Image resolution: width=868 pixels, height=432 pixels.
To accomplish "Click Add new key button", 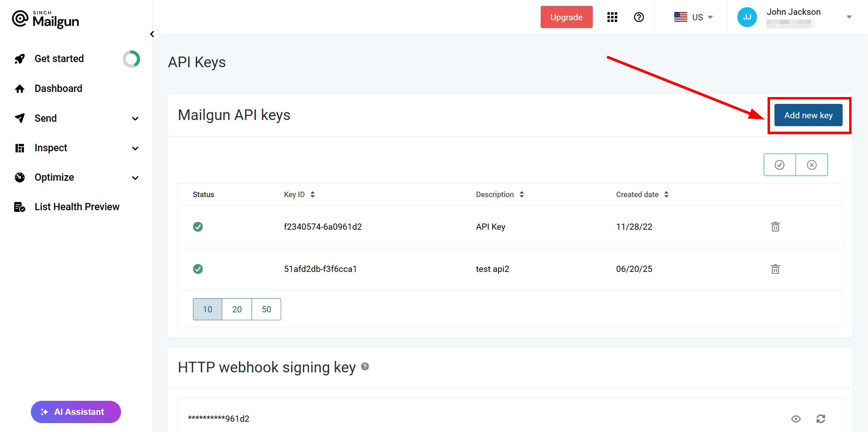I will (x=808, y=115).
